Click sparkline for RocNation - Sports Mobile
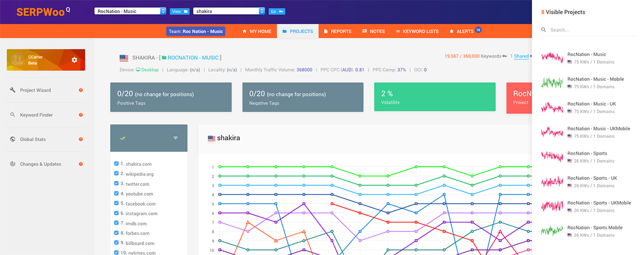Screen dimensions: 644x255 [x=552, y=230]
